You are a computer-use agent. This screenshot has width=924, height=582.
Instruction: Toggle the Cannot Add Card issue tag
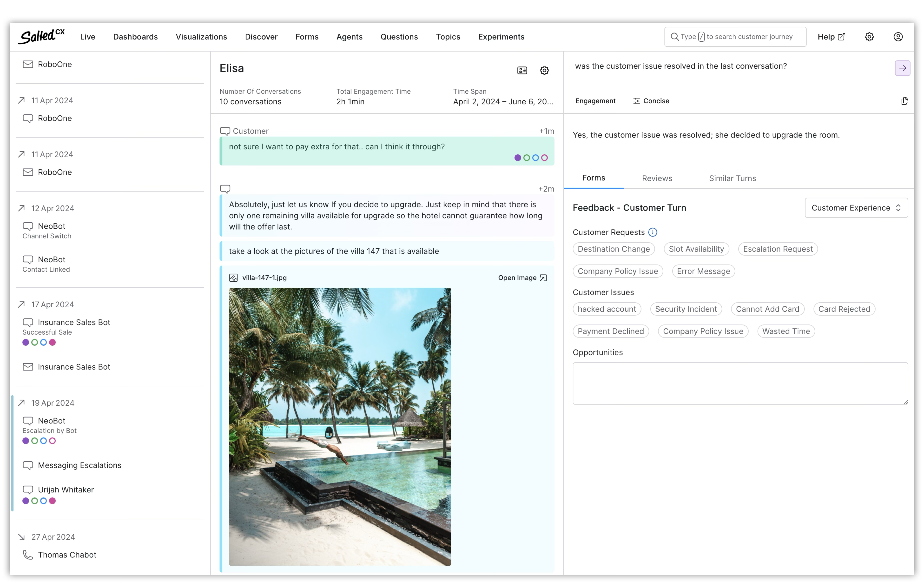pyautogui.click(x=767, y=309)
